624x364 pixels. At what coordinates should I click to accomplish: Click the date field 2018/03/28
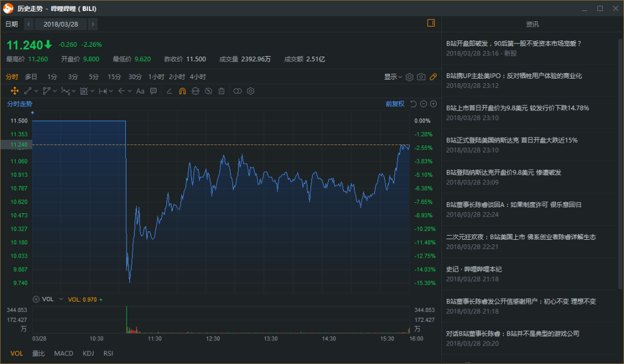pos(61,24)
